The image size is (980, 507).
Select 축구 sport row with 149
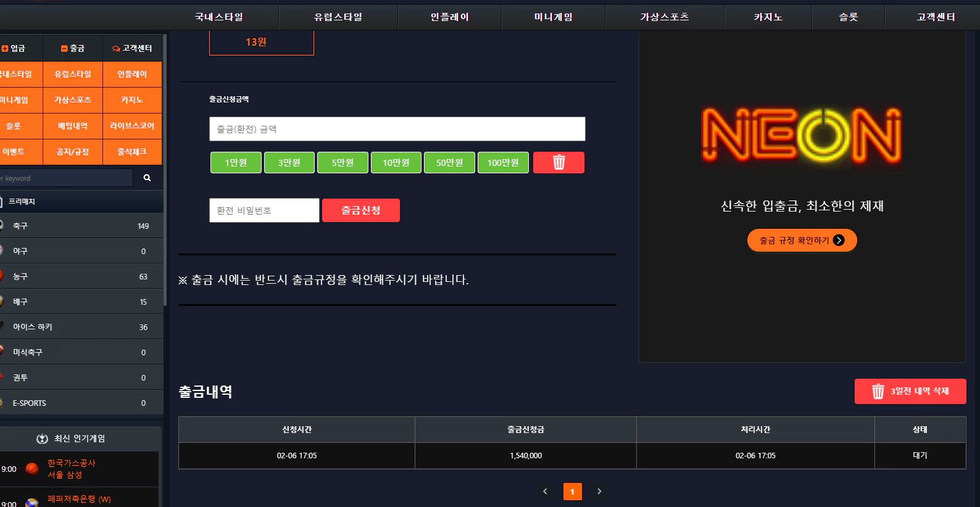tap(81, 226)
